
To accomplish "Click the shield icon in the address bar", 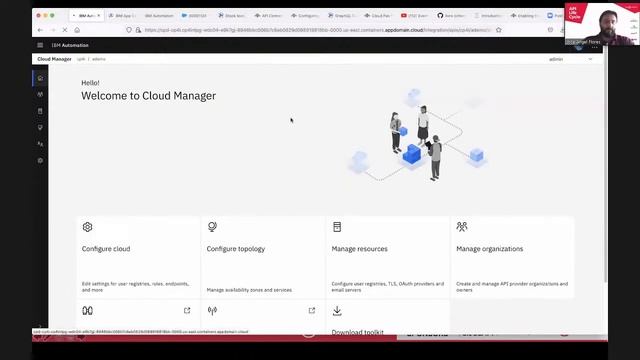I will (129, 30).
